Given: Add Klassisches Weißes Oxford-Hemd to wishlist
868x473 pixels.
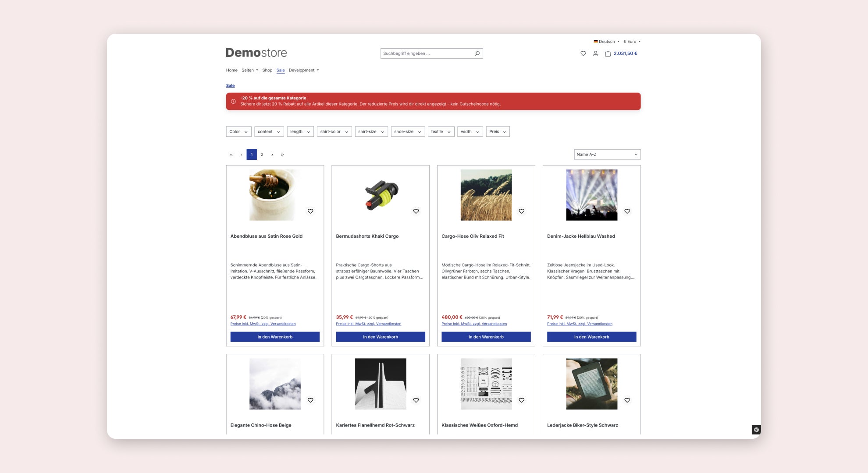Looking at the screenshot, I should (522, 400).
